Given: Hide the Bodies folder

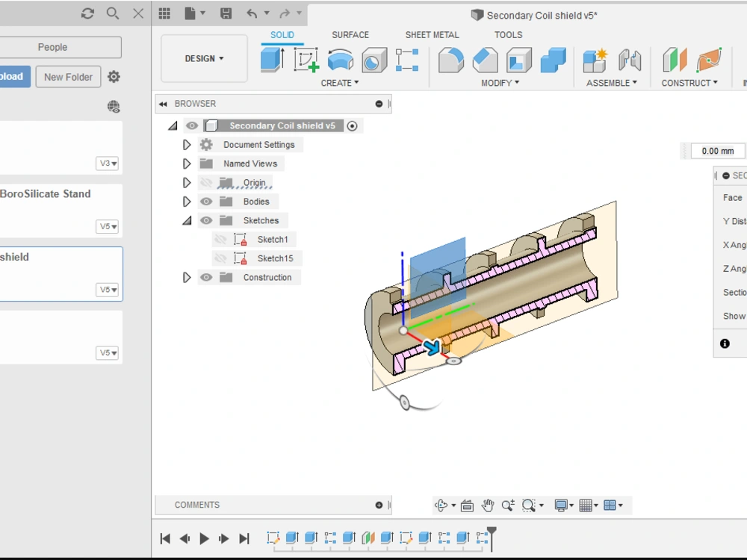Looking at the screenshot, I should click(208, 202).
